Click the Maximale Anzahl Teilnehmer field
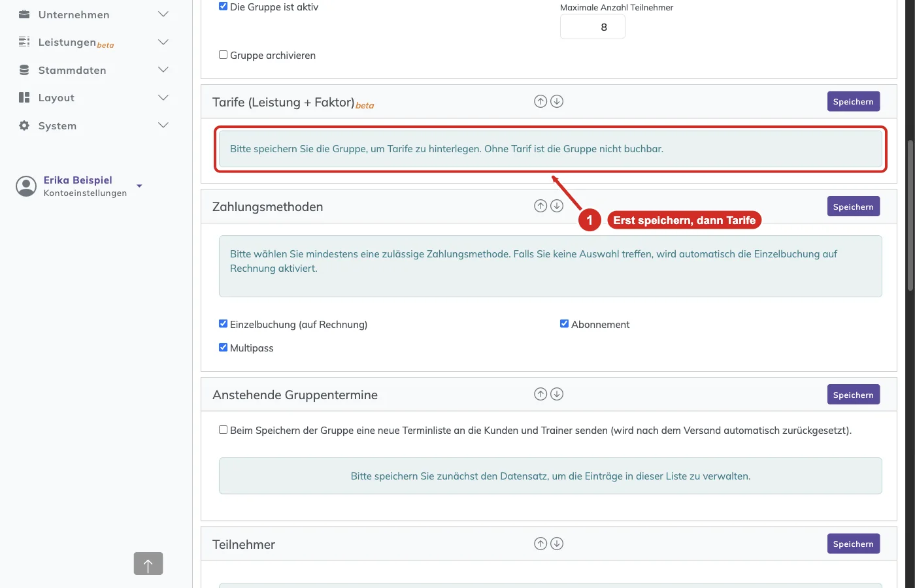915x588 pixels. pos(593,27)
